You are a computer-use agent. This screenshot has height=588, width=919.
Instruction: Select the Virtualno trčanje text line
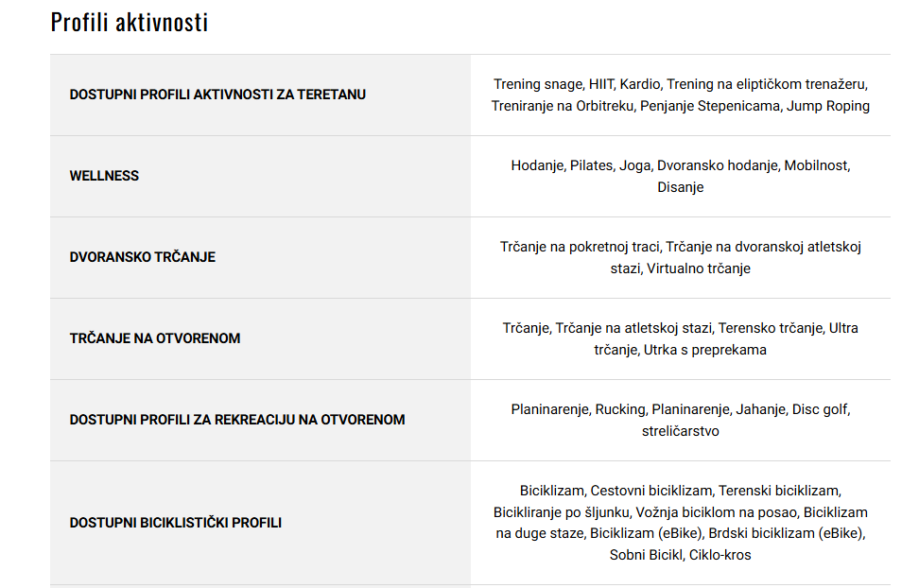[x=681, y=268]
